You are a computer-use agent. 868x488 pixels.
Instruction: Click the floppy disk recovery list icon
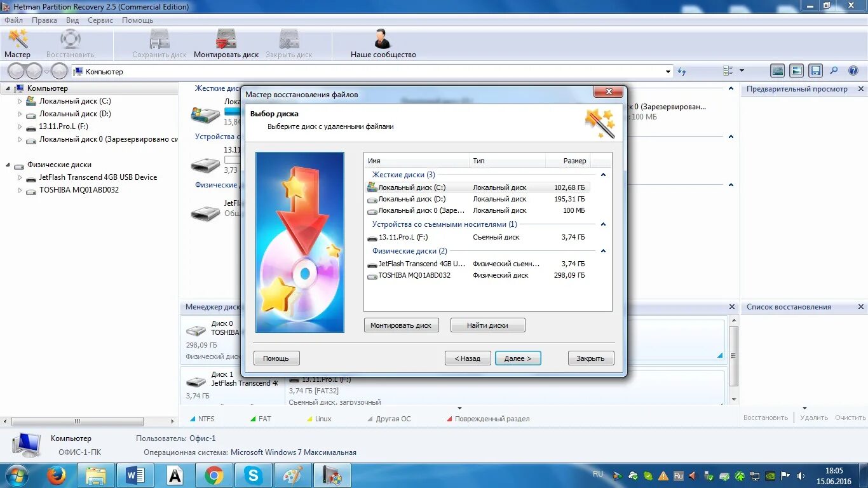816,71
